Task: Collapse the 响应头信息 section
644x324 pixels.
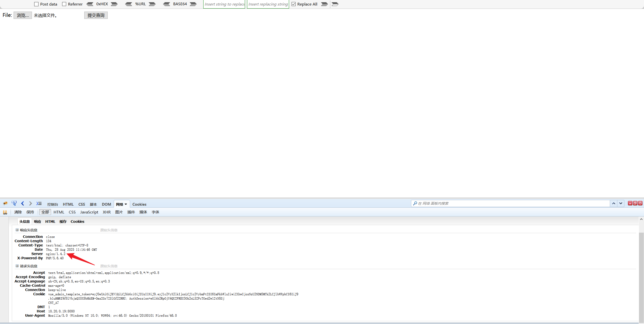Action: 17,230
